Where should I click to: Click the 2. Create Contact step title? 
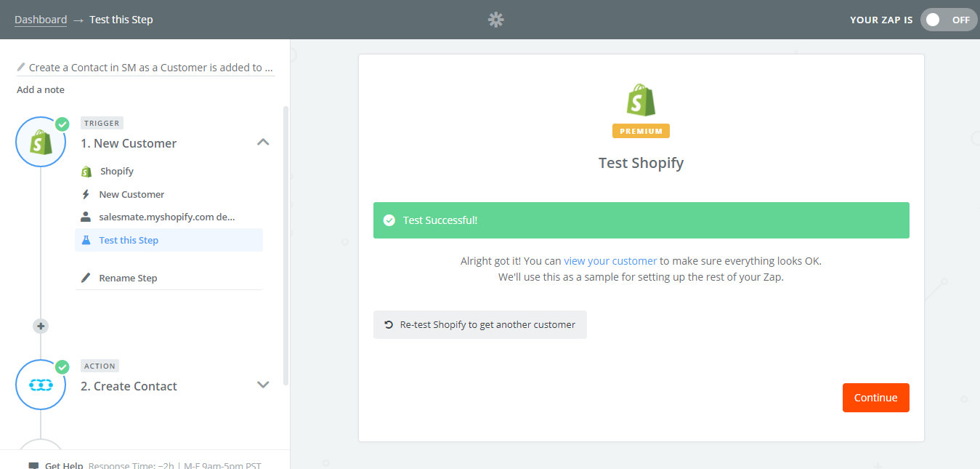point(129,386)
